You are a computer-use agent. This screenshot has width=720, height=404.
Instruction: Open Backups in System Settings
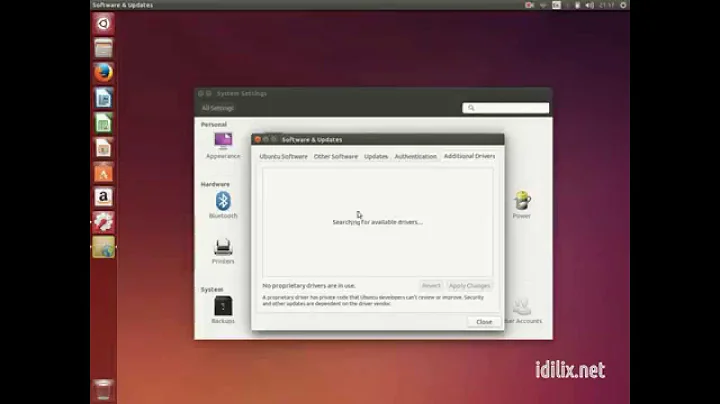point(223,310)
